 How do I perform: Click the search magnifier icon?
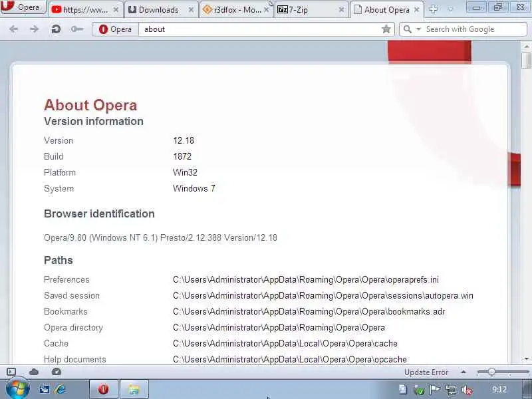pos(408,29)
